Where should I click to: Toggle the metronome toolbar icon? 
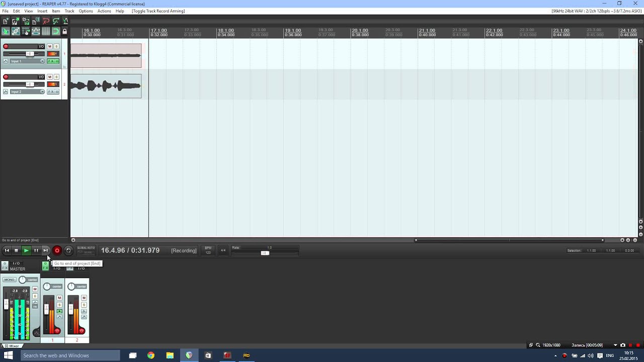click(65, 21)
